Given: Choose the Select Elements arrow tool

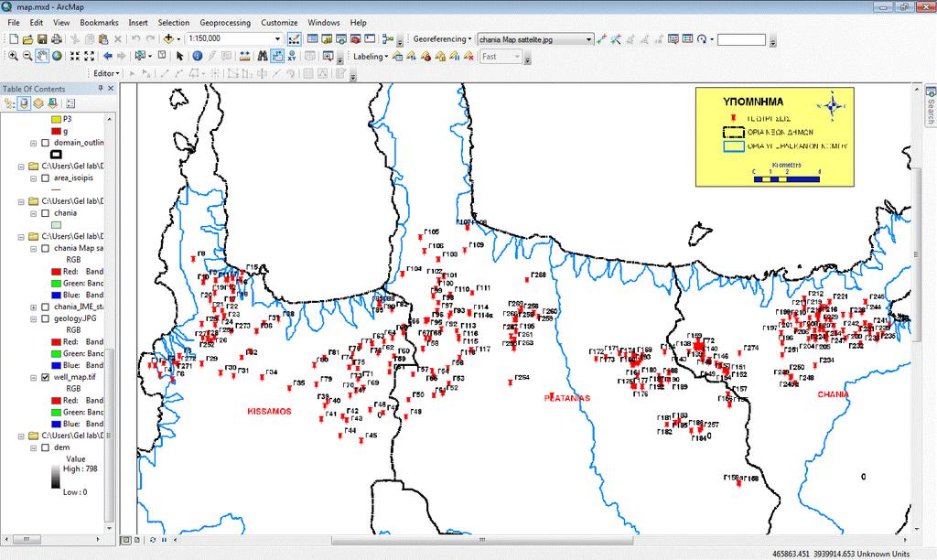Looking at the screenshot, I should 179,56.
